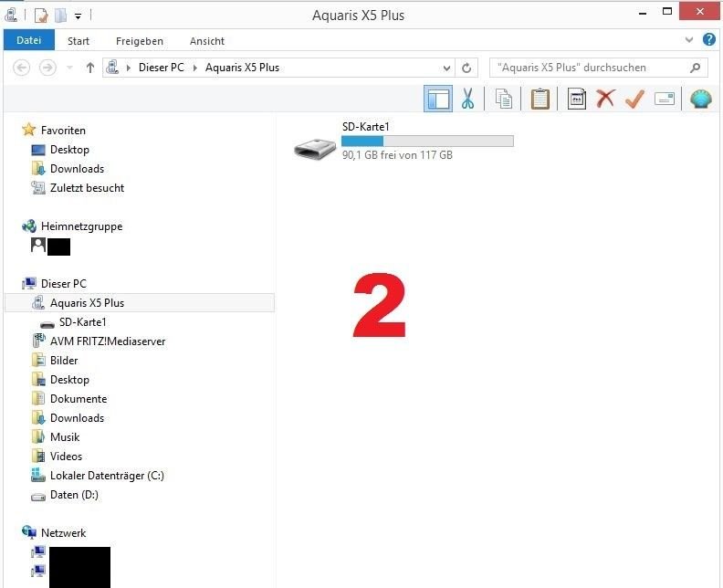Open the address bar history dropdown

446,68
